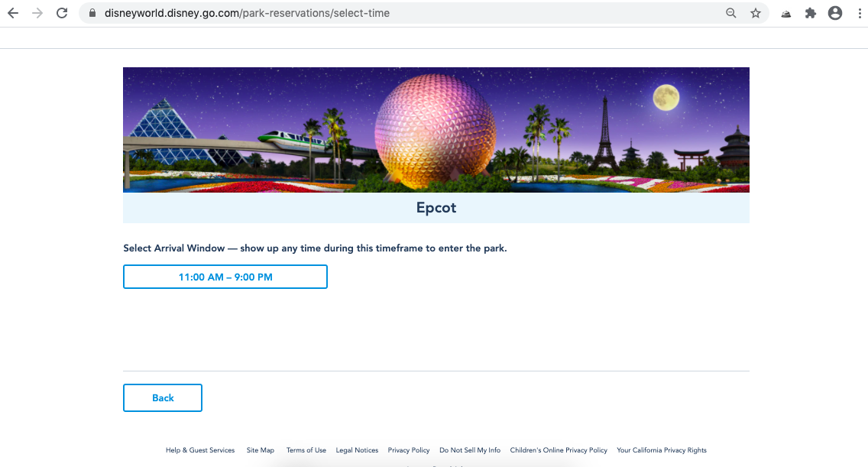Viewport: 868px width, 467px height.
Task: Open the Chrome three-dot menu
Action: coord(859,13)
